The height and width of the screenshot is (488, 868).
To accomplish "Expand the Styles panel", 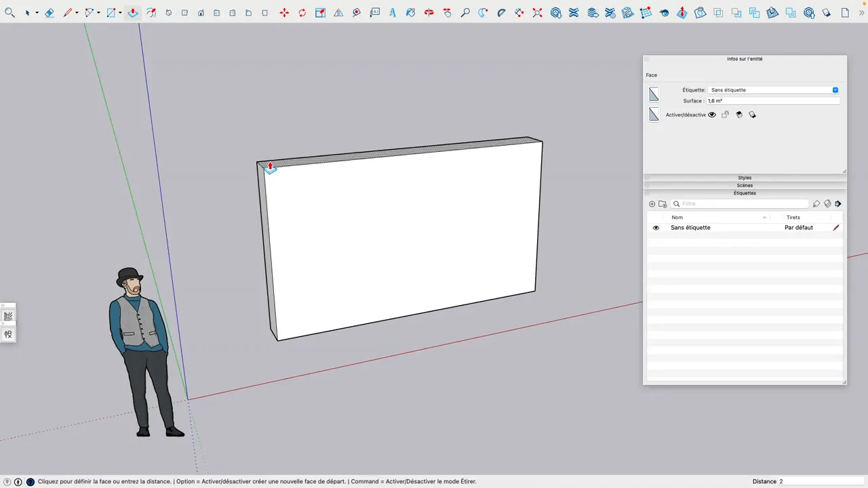I will click(x=745, y=178).
